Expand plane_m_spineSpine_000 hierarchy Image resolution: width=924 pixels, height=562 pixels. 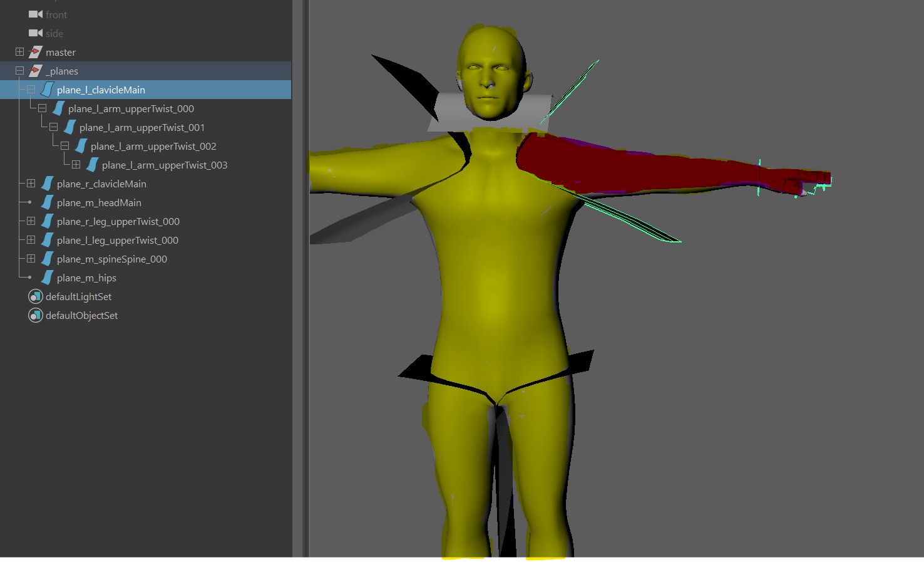click(x=31, y=259)
